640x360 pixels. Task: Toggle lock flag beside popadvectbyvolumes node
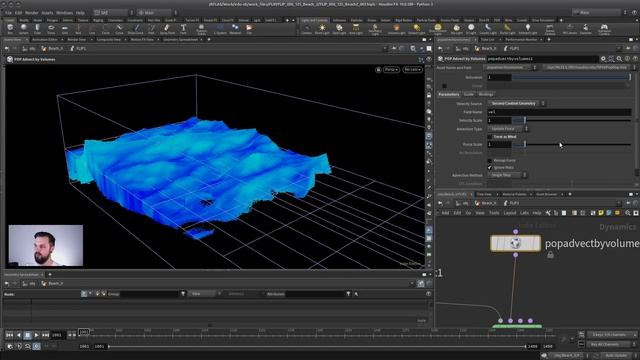pyautogui.click(x=550, y=255)
